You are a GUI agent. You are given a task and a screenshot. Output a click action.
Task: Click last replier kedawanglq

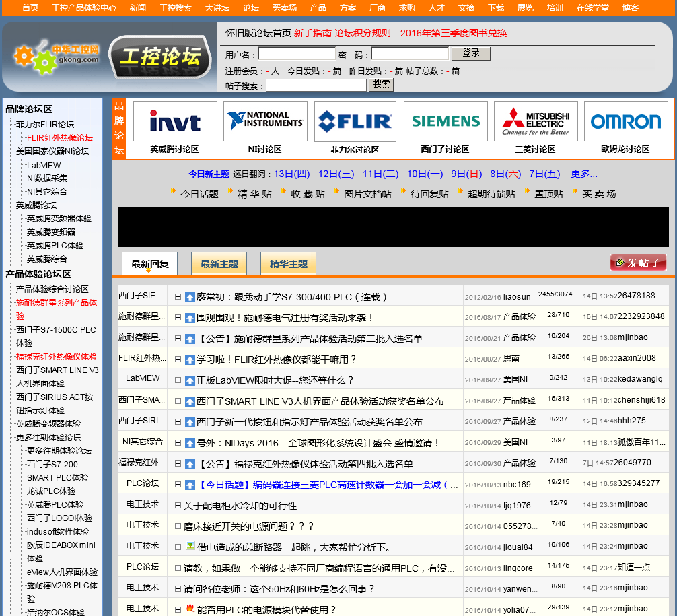(x=640, y=379)
